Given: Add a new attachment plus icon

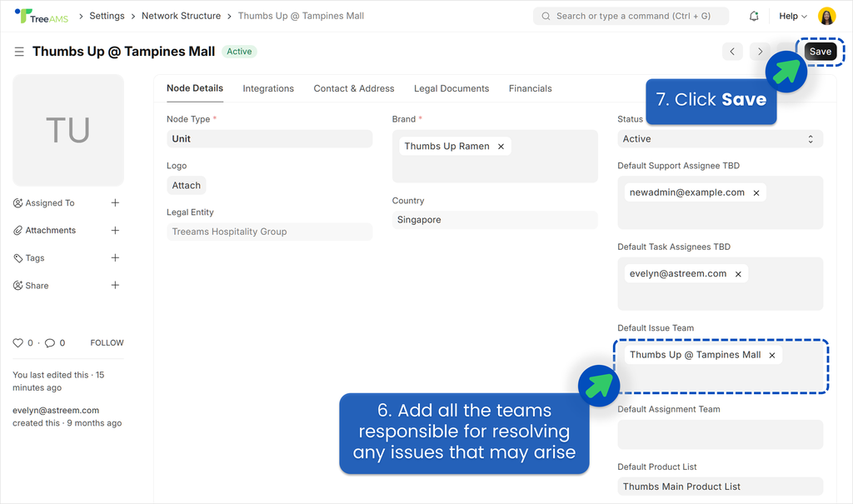Looking at the screenshot, I should click(x=115, y=230).
